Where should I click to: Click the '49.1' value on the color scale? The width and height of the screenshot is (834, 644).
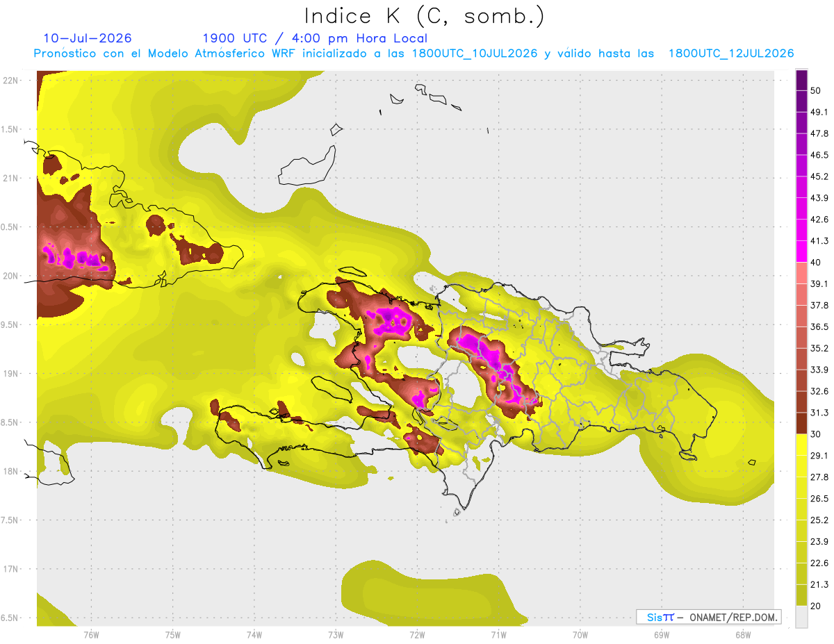click(x=819, y=112)
